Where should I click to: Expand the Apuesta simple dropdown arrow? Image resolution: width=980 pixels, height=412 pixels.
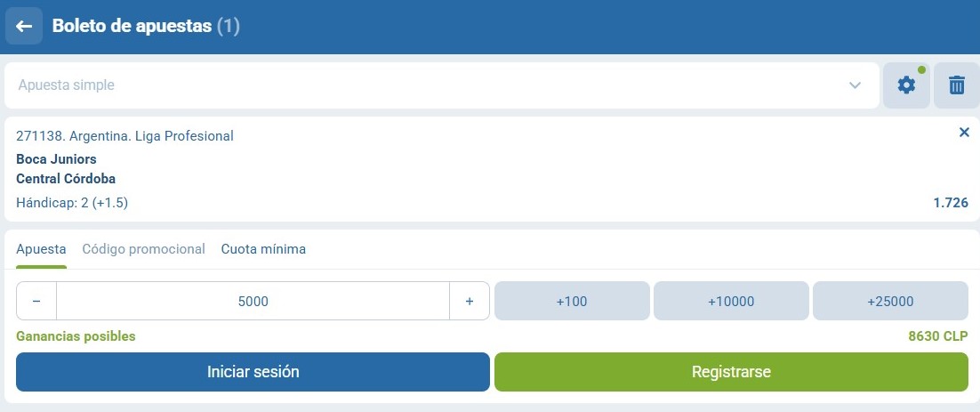pyautogui.click(x=855, y=85)
